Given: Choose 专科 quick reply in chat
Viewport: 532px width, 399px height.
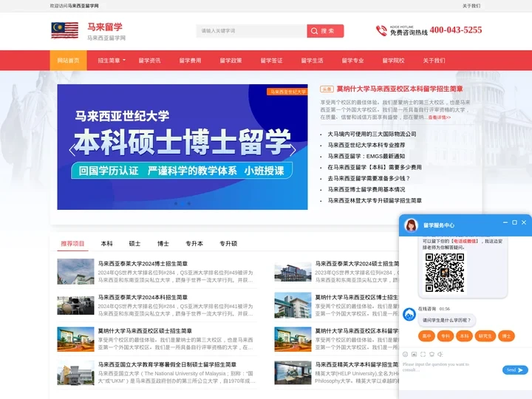Looking at the screenshot, I should coord(445,336).
